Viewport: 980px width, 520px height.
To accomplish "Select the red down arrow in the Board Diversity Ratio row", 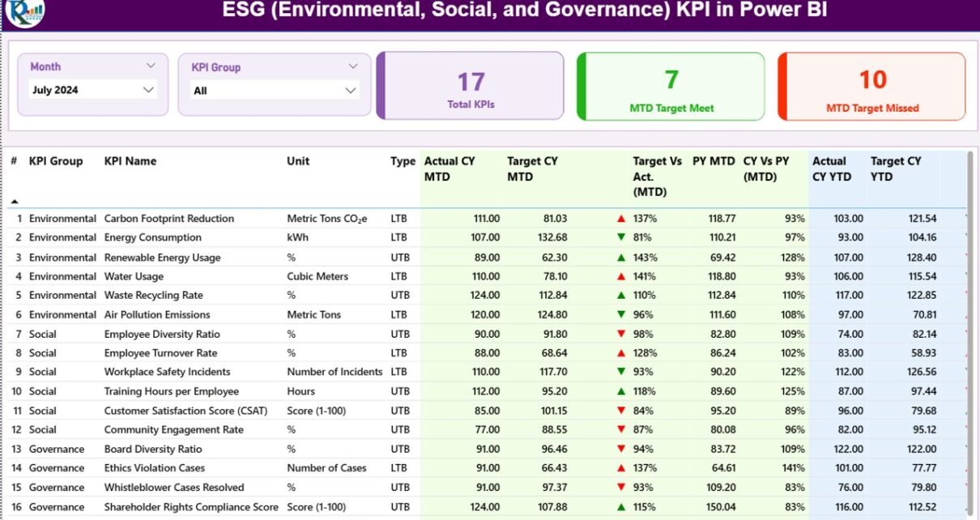I will tap(621, 449).
